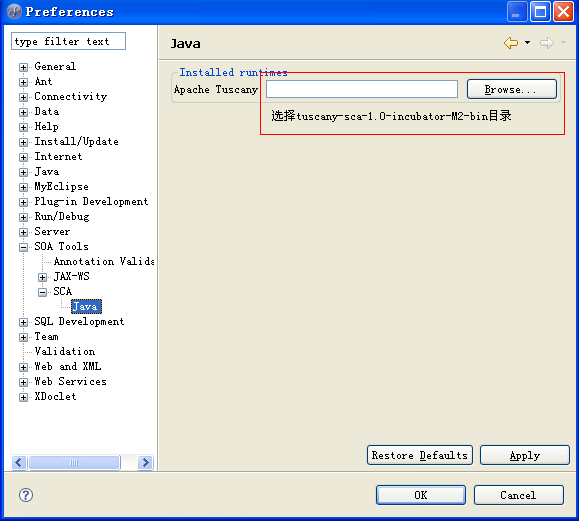Image resolution: width=579 pixels, height=521 pixels.
Task: Open the Back history dropdown arrow
Action: point(528,43)
